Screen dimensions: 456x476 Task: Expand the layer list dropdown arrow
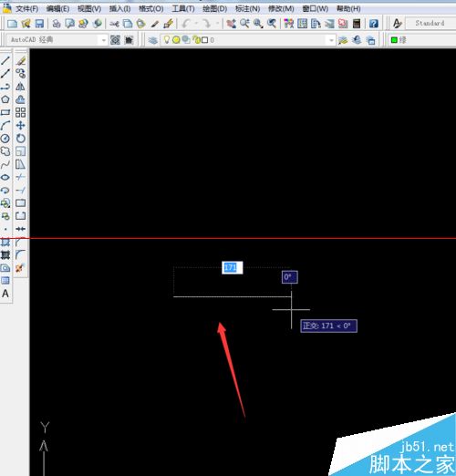[331, 40]
